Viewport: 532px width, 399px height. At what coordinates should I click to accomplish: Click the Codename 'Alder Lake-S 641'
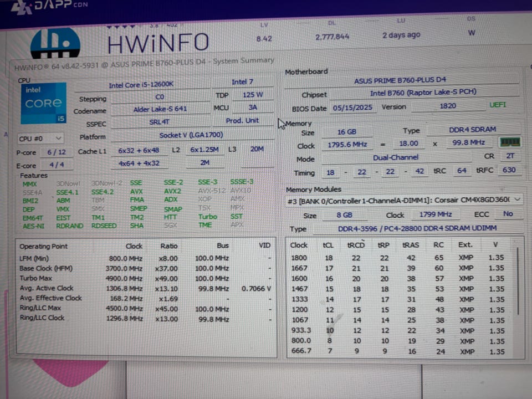click(x=160, y=109)
